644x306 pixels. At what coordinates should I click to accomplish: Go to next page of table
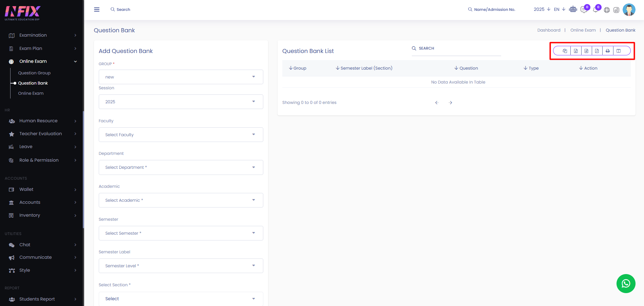coord(451,103)
